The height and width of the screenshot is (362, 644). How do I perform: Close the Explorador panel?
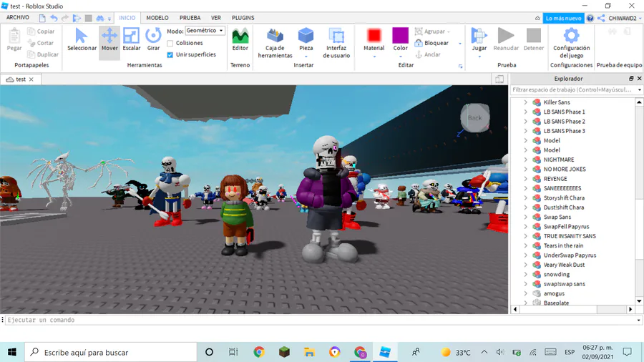tap(639, 79)
